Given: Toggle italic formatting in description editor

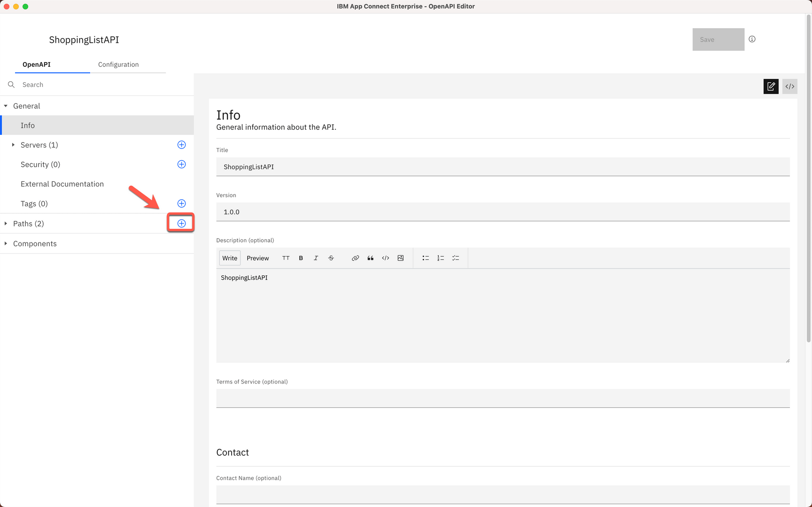Looking at the screenshot, I should pos(316,258).
